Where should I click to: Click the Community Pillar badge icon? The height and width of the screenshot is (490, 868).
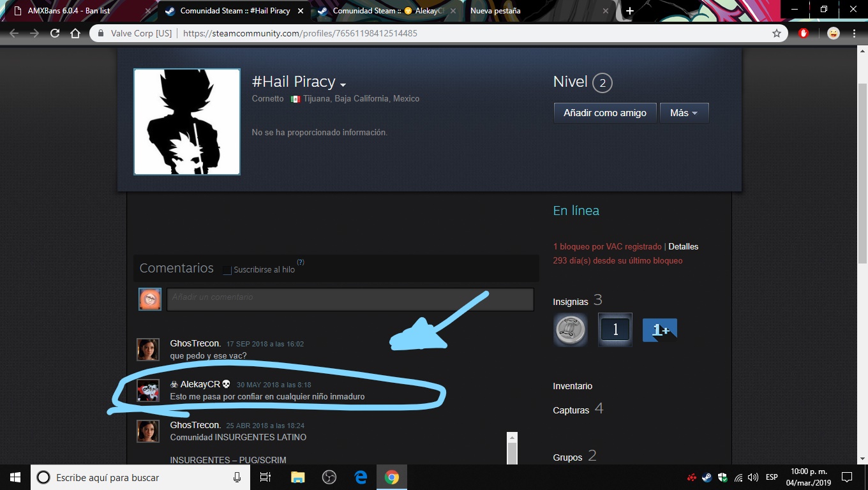coord(570,330)
